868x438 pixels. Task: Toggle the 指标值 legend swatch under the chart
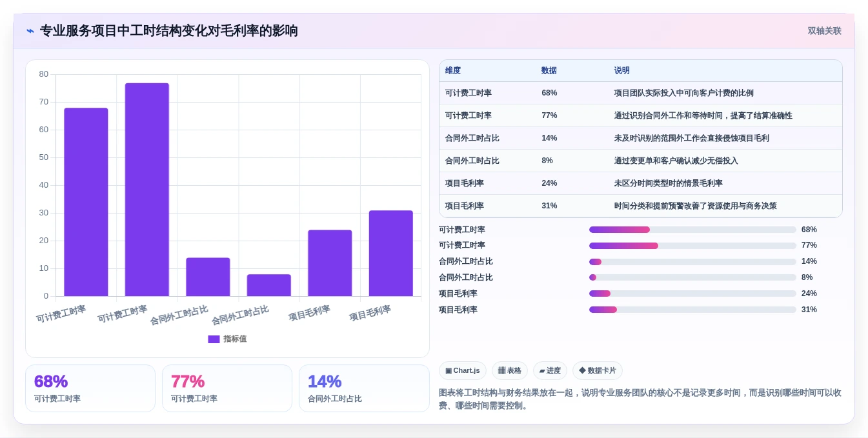(214, 339)
